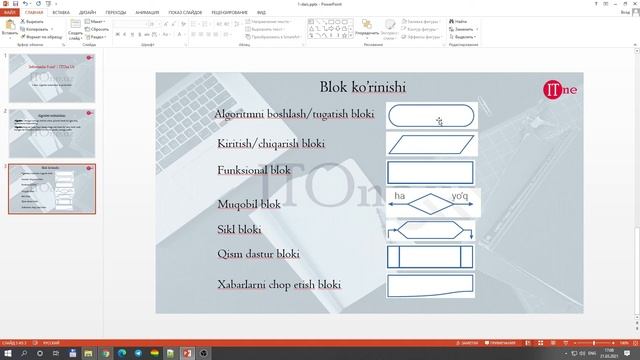This screenshot has width=640, height=360.
Task: Click Start From Beginning icon in title bar
Action: [49, 4]
